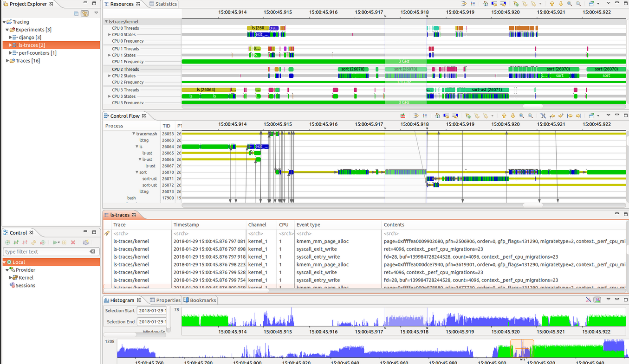Click Resources horizontal scrollbar thumb

532,106
